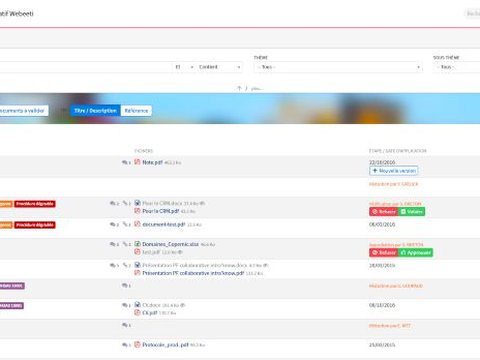This screenshot has width=480, height=360.
Task: Click the Excel icon for Domaines_Copernic.xlsx
Action: [x=137, y=244]
